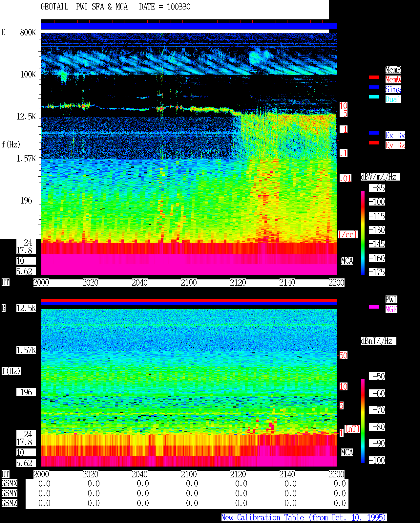Click the 'MemR' legend label

tap(393, 70)
